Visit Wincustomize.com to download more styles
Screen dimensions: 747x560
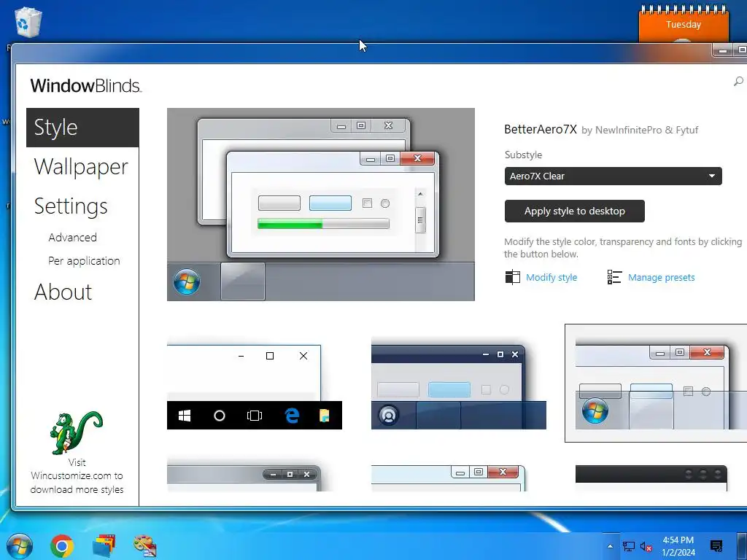pos(77,475)
